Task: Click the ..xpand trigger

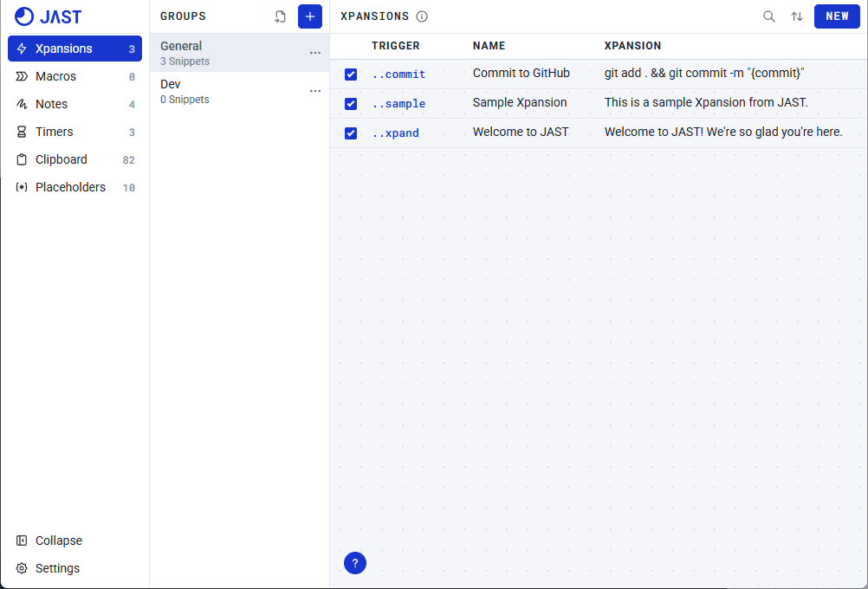Action: (x=395, y=133)
